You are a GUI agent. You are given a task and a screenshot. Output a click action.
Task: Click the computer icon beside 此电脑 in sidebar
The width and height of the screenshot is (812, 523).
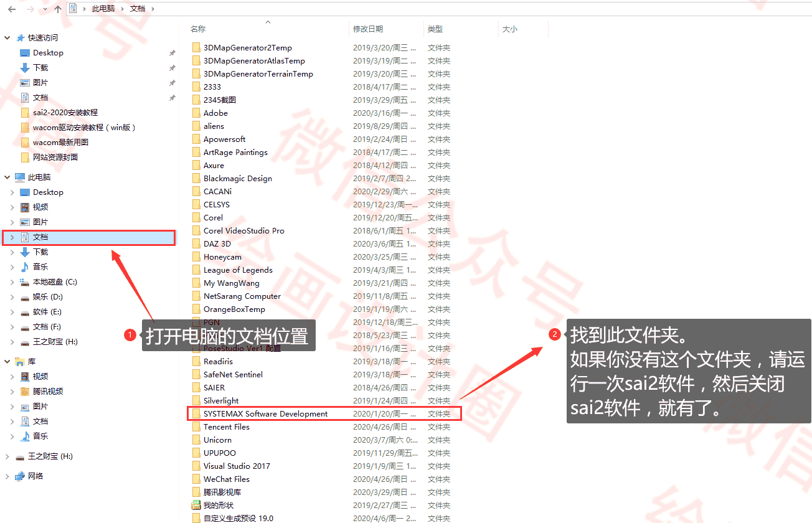pyautogui.click(x=20, y=177)
